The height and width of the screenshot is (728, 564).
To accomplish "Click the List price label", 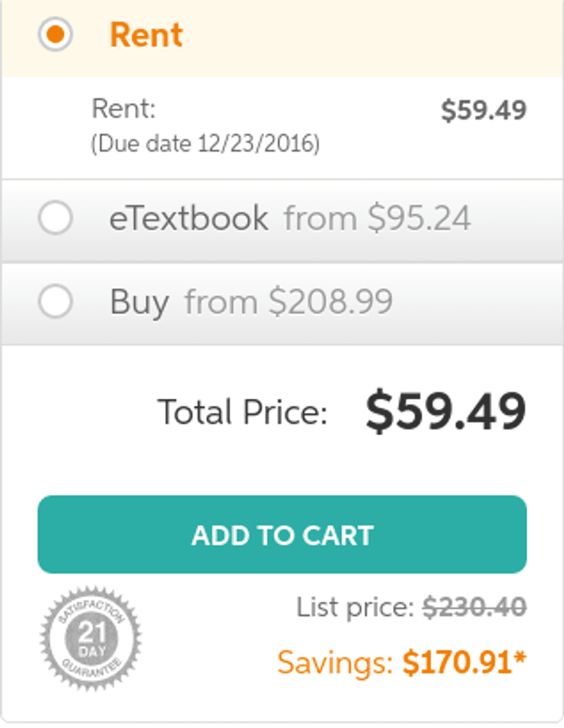I will pyautogui.click(x=355, y=607).
